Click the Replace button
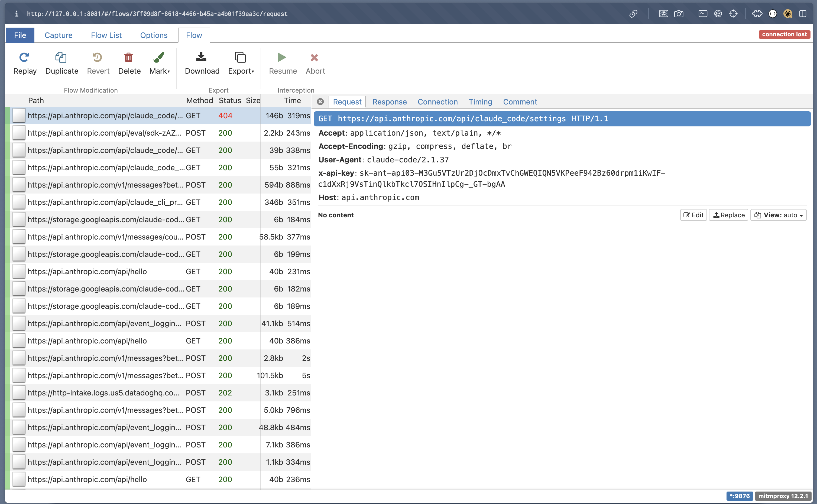Screen dimensions: 817x504 coord(729,215)
